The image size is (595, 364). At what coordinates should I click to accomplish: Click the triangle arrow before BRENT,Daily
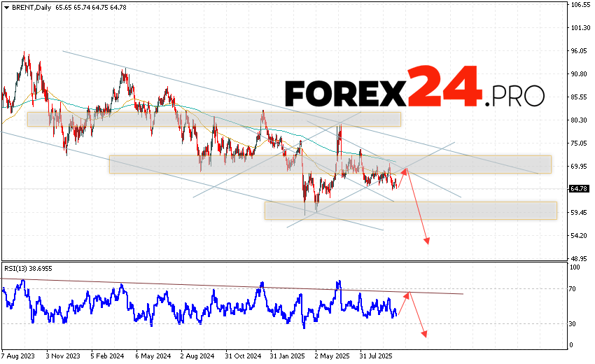pyautogui.click(x=5, y=6)
